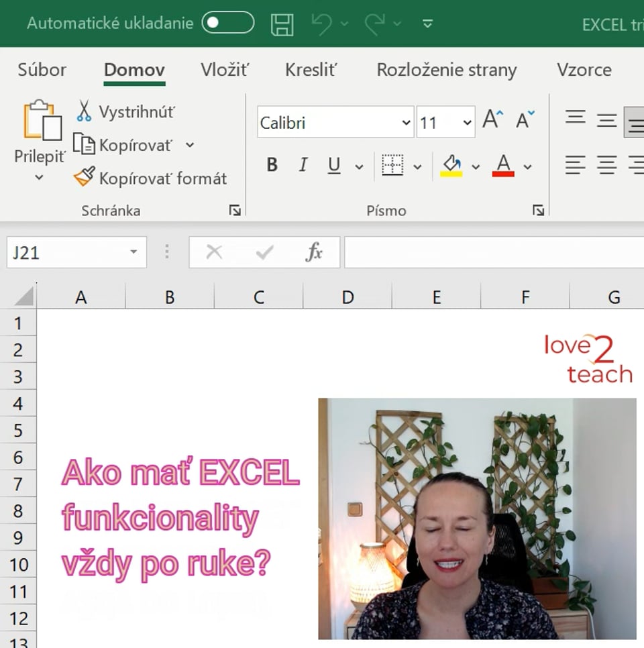Switch to the Domov tab
The height and width of the screenshot is (648, 644).
click(134, 70)
